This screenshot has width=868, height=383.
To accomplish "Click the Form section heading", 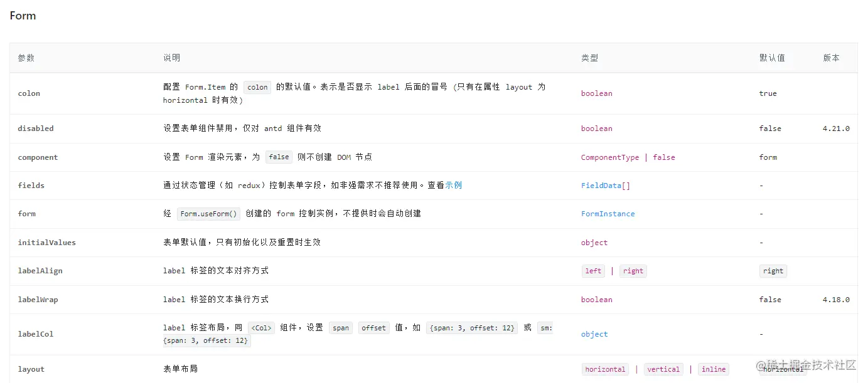I will click(x=23, y=16).
